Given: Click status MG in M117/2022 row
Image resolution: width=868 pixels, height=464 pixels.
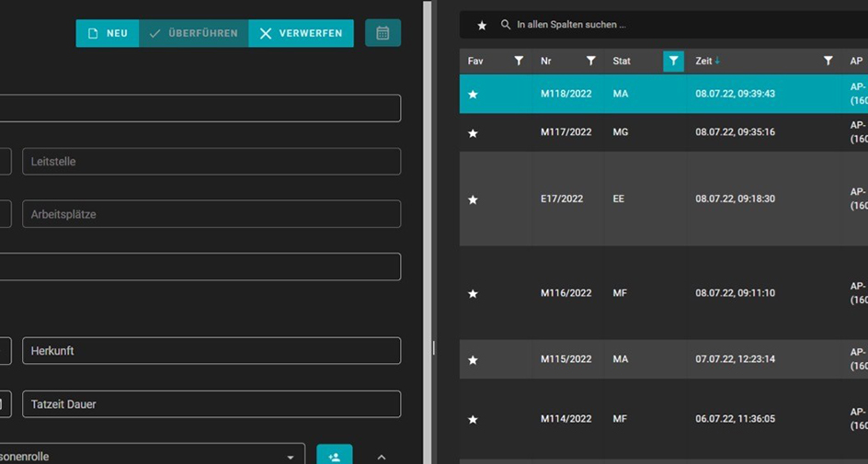Looking at the screenshot, I should [620, 132].
